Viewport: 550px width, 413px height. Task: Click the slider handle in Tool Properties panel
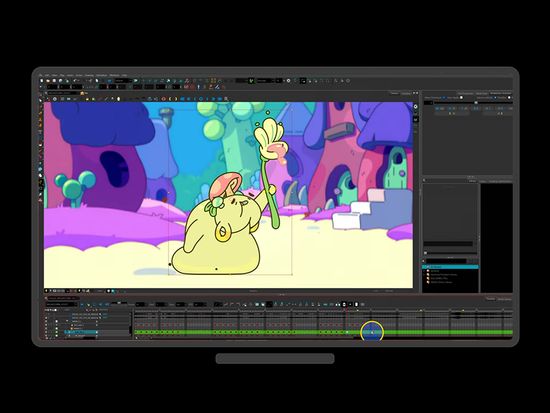(x=476, y=102)
